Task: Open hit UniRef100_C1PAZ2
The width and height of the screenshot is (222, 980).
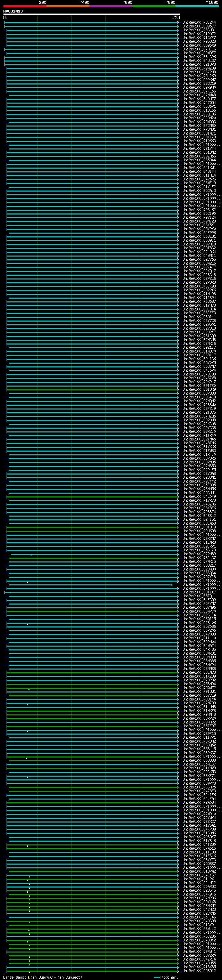Action: pyautogui.click(x=199, y=34)
